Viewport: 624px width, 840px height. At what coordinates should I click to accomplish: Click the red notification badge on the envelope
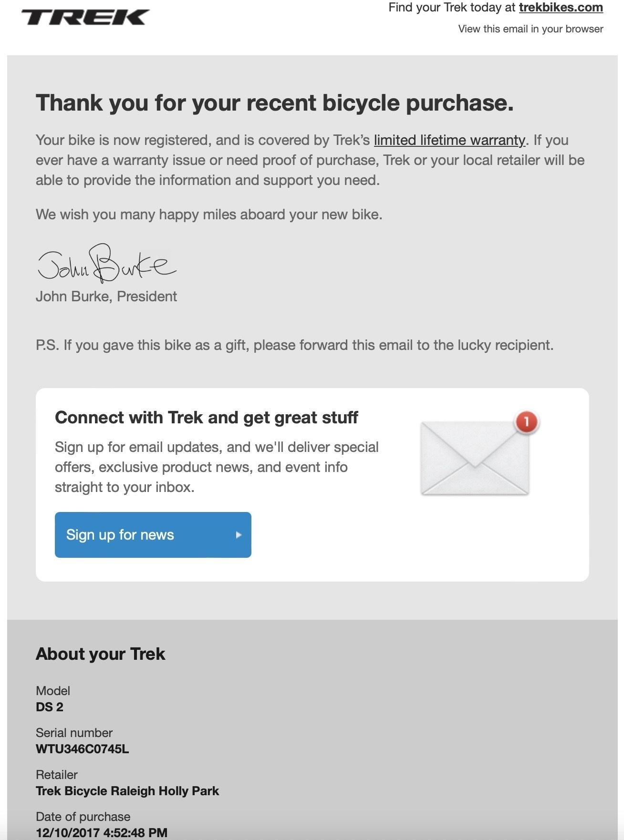(x=526, y=421)
